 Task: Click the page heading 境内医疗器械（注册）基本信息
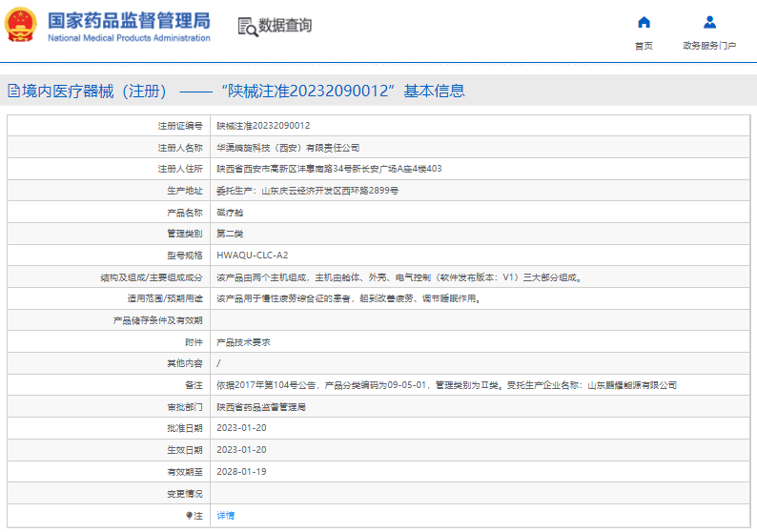pos(243,91)
